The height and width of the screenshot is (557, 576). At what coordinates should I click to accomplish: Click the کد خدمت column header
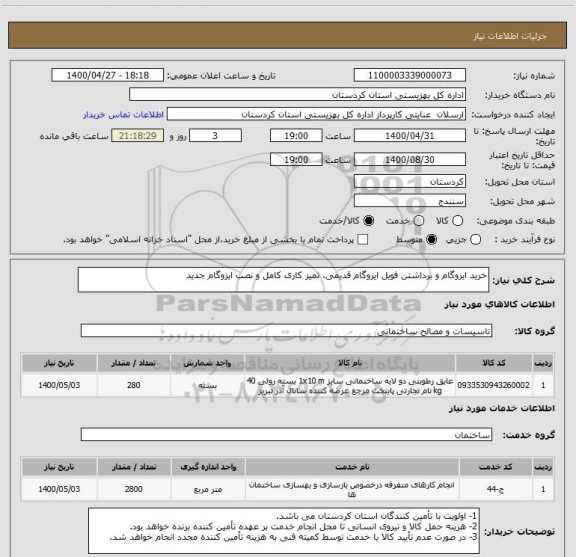tap(496, 467)
